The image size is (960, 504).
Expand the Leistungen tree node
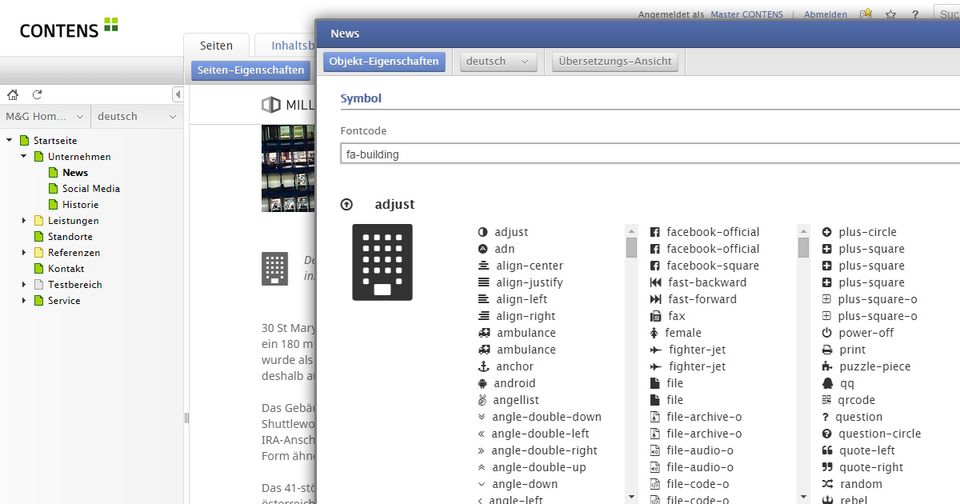pyautogui.click(x=24, y=221)
